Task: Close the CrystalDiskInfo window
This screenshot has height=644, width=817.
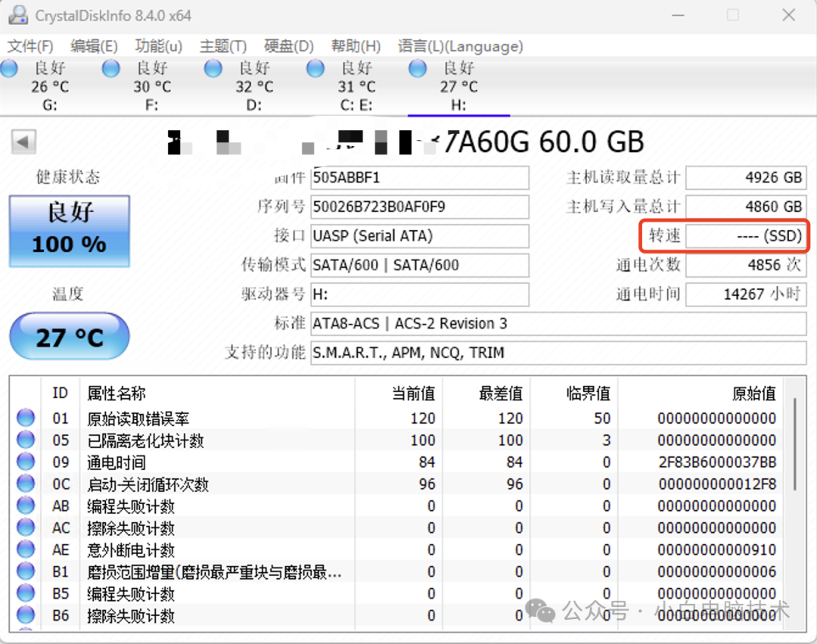Action: [789, 15]
